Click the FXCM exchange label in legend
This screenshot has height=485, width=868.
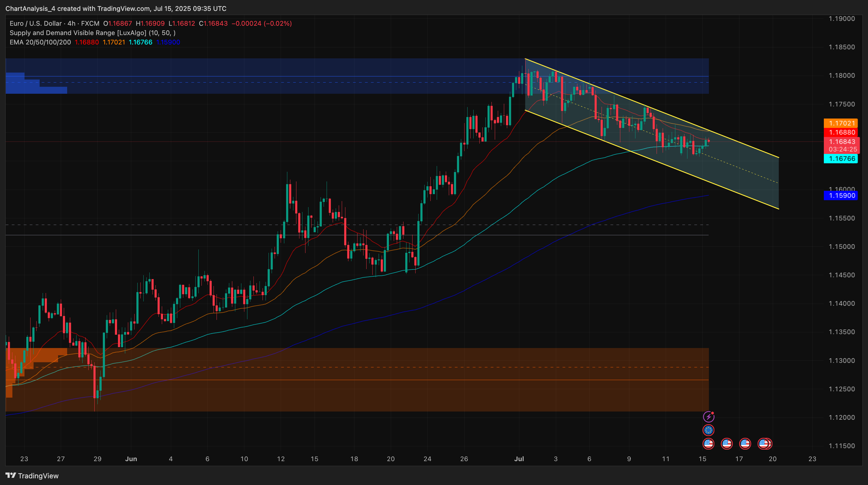(x=90, y=24)
